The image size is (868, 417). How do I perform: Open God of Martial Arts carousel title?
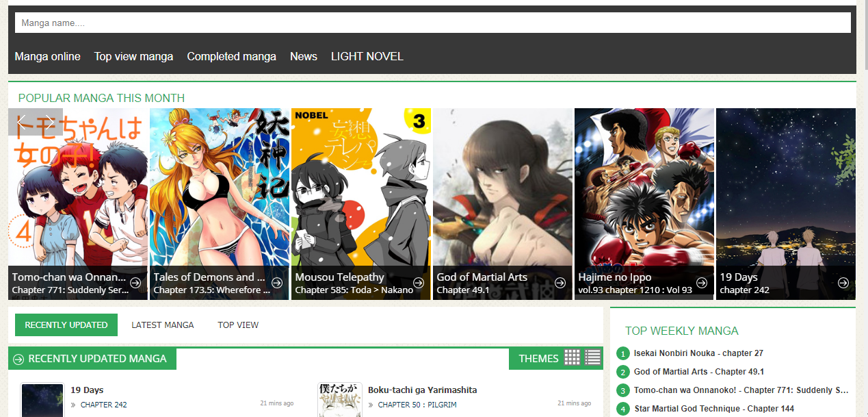click(x=482, y=277)
